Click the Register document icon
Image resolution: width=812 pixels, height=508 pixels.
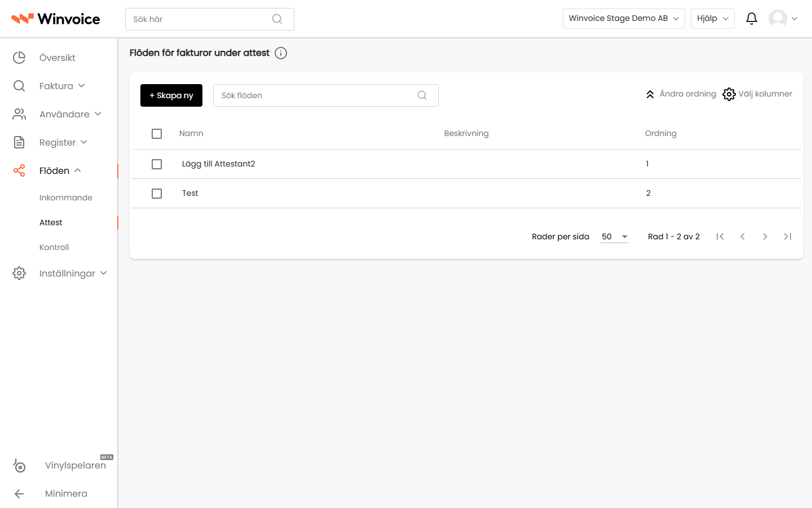click(x=19, y=142)
